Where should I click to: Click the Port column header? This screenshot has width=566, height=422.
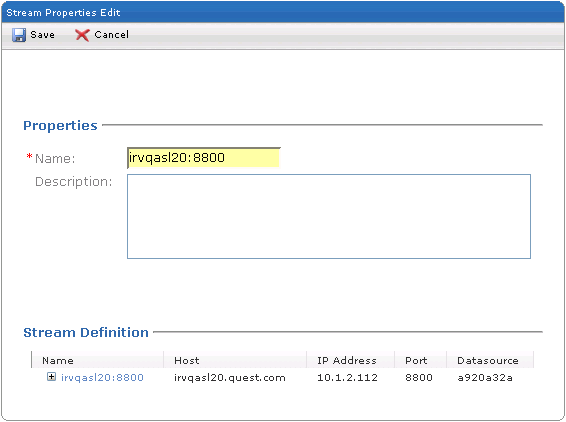click(x=421, y=360)
